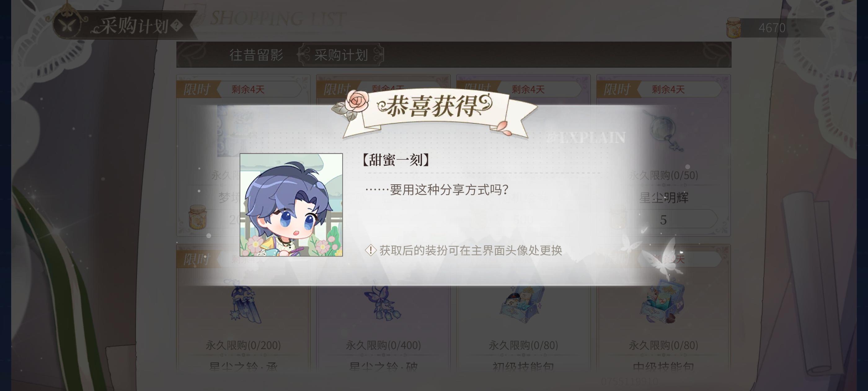Open the help question mark beside 采购计划
This screenshot has height=391, width=868.
176,26
